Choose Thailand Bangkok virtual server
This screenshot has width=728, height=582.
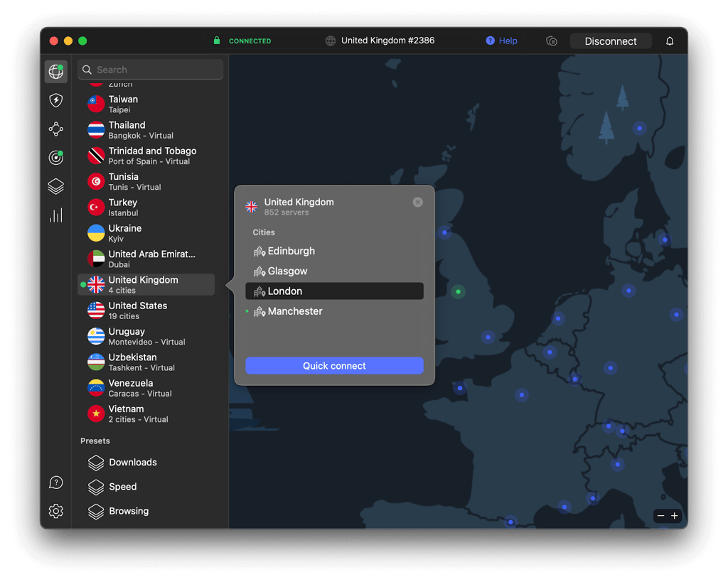pos(146,130)
